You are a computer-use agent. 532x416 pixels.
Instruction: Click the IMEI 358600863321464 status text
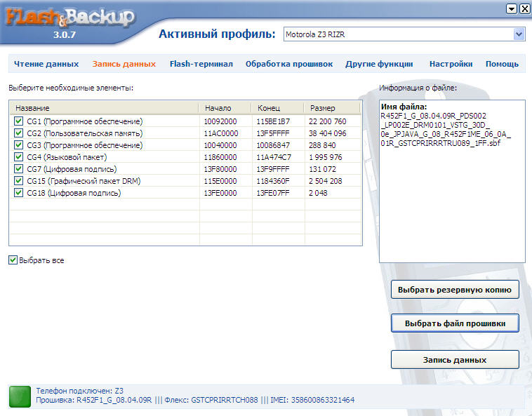click(312, 400)
